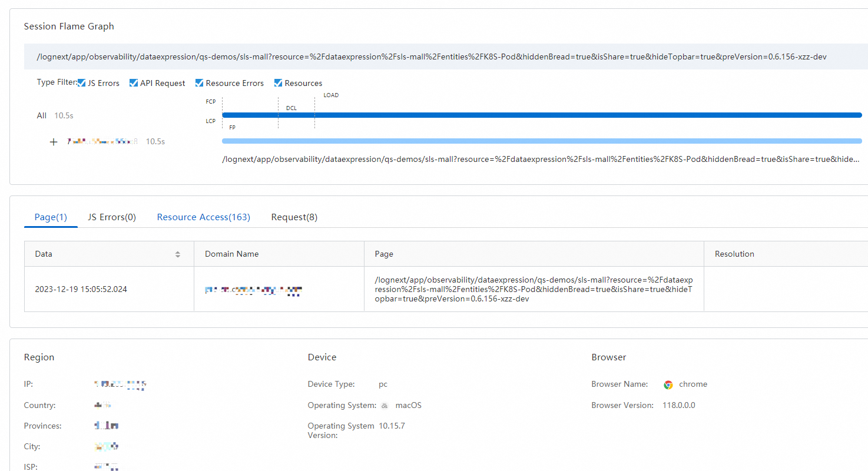Click the browser name chrome text

pos(693,384)
